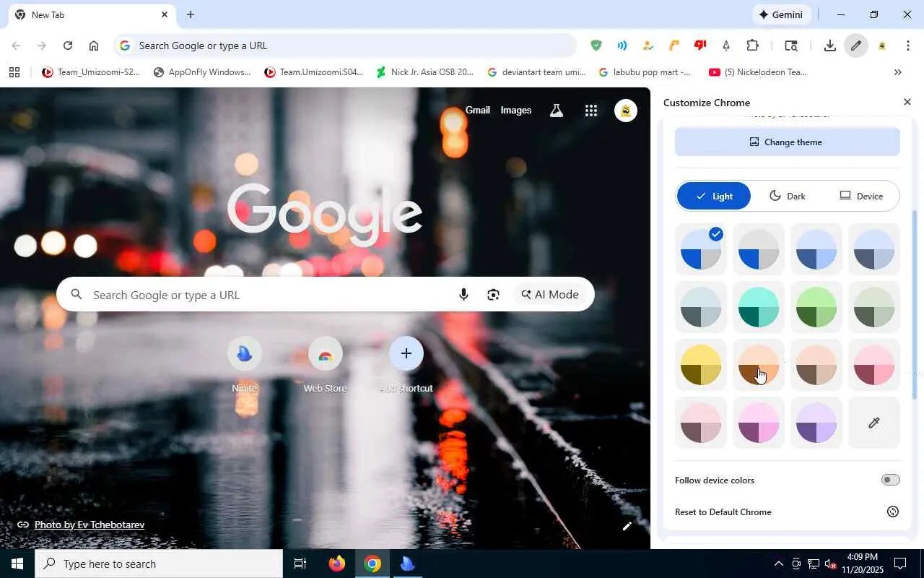Select the Light appearance mode
Viewport: 924px width, 578px height.
coord(714,196)
